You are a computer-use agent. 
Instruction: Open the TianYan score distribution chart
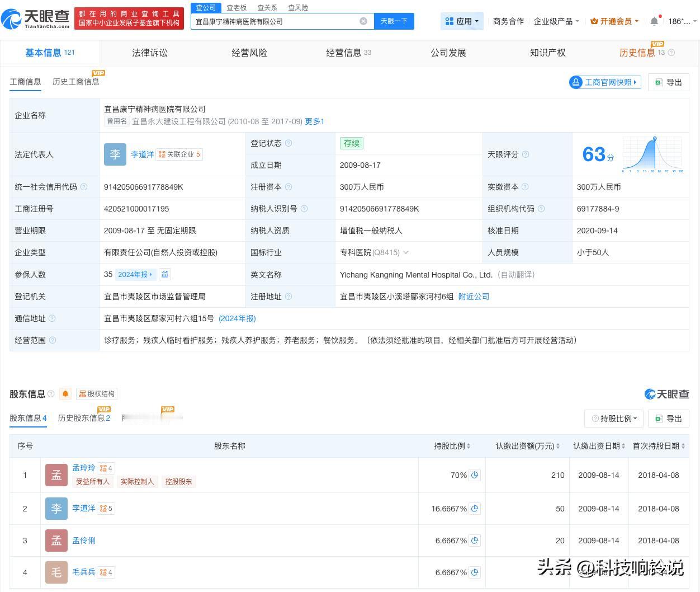(x=653, y=154)
